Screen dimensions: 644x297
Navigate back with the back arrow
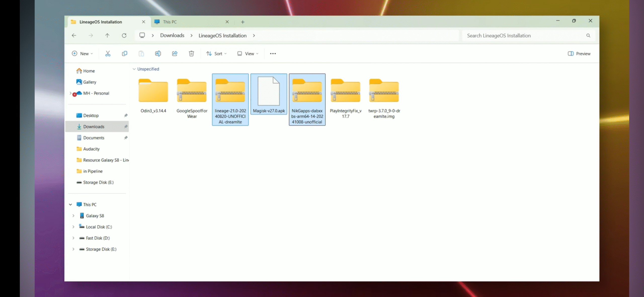(74, 35)
